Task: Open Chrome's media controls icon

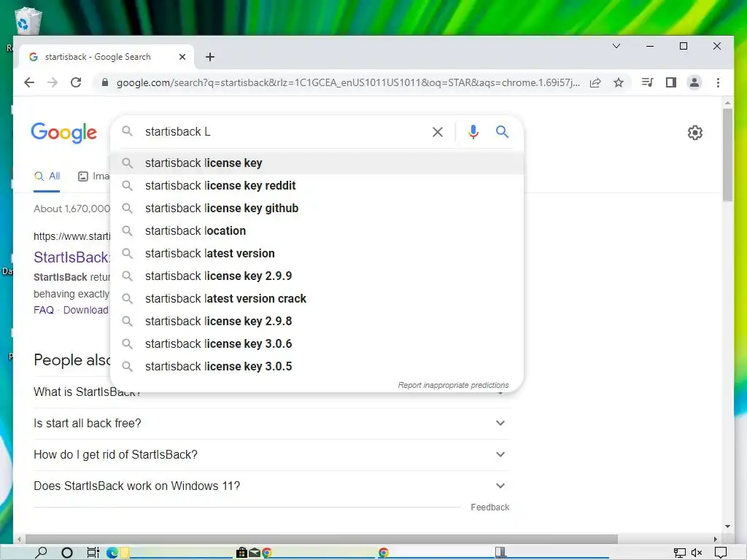Action: 647,82
